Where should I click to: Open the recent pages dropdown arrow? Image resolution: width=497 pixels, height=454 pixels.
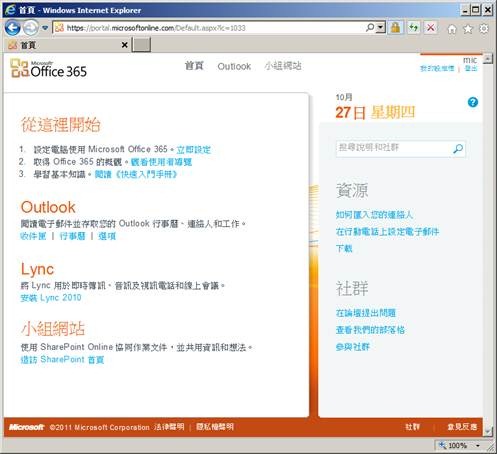pyautogui.click(x=45, y=28)
